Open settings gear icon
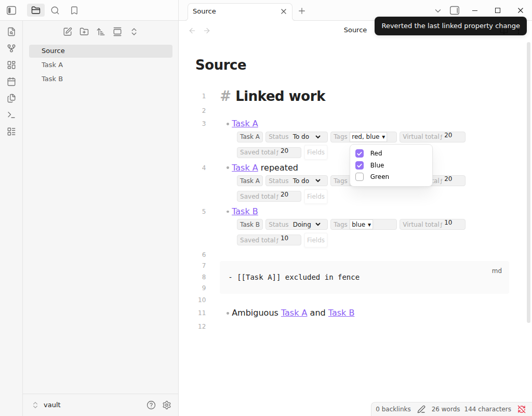532x416 pixels. coord(167,405)
